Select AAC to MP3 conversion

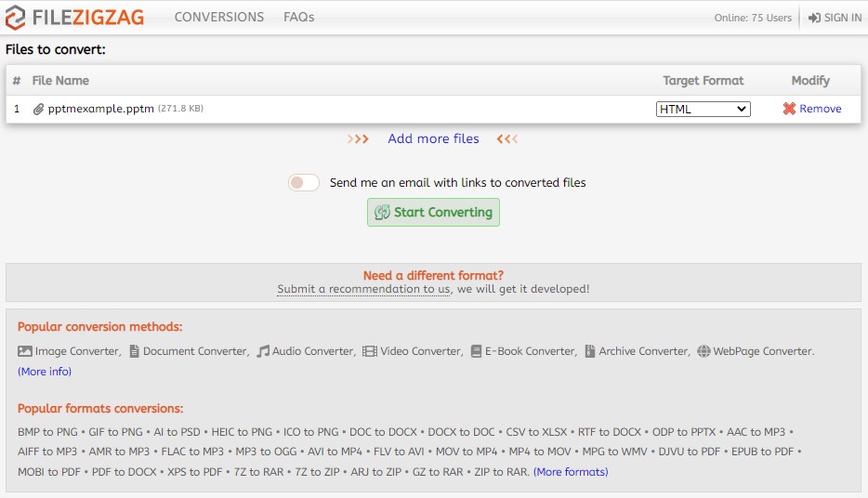coord(756,432)
